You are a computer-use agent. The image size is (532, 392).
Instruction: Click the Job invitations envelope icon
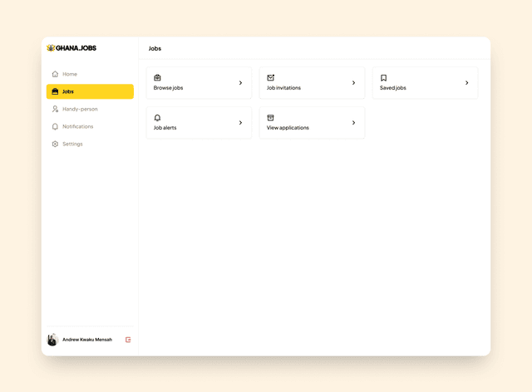(270, 77)
